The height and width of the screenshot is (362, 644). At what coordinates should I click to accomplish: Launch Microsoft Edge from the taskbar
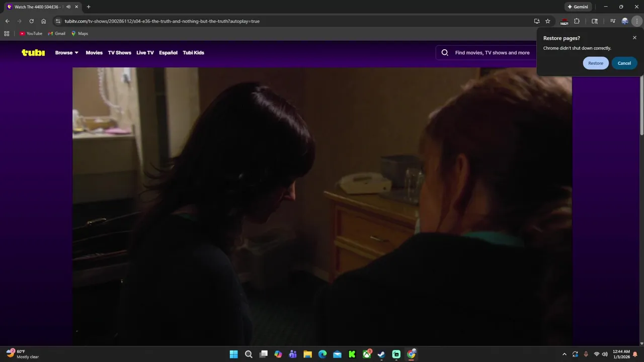[323, 354]
